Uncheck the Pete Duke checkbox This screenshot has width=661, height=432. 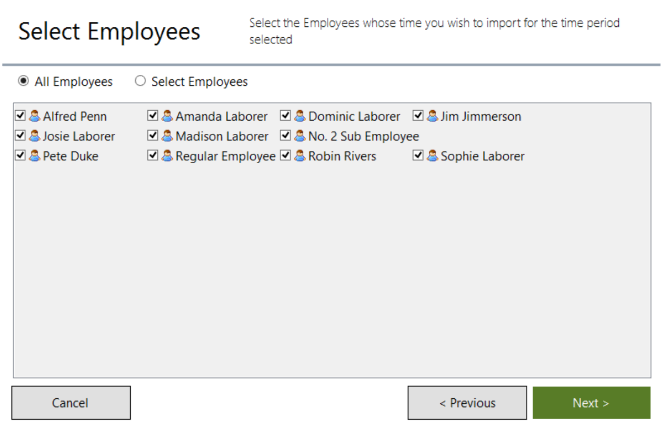click(x=20, y=155)
